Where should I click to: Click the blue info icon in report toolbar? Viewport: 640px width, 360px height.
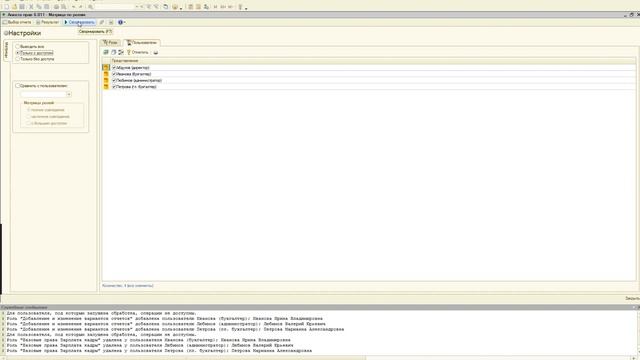(120, 22)
